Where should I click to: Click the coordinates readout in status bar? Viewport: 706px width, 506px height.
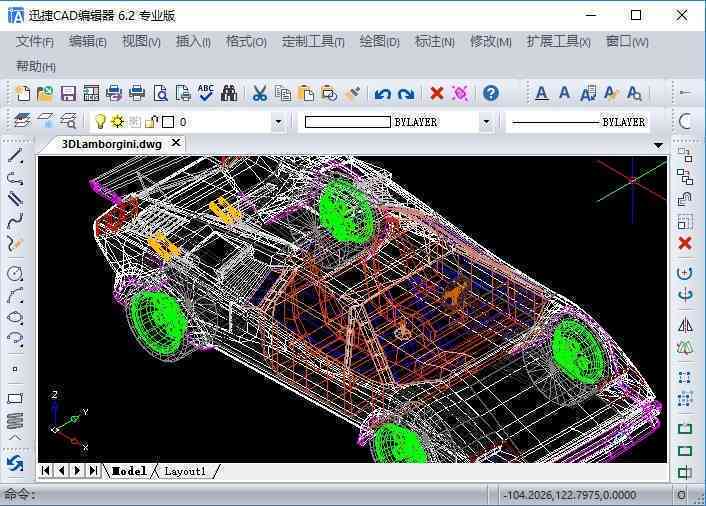point(570,495)
